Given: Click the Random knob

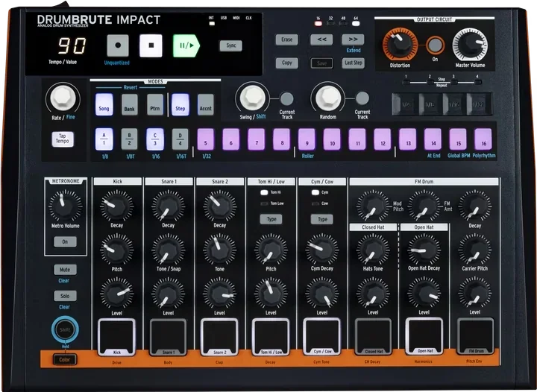Looking at the screenshot, I should coord(328,98).
